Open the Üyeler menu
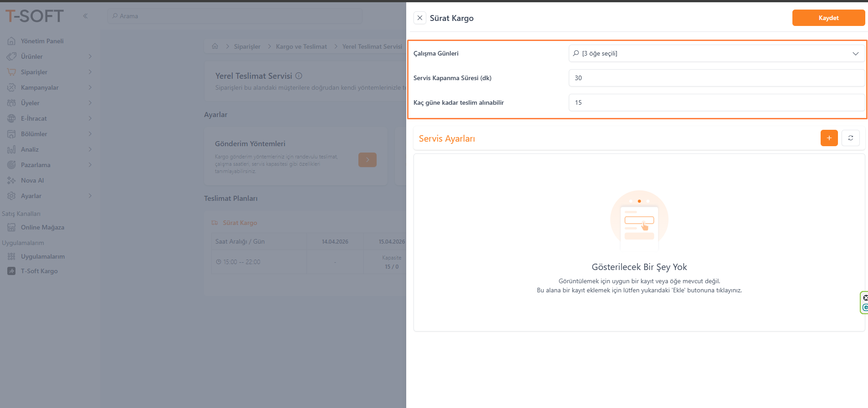 (50, 103)
